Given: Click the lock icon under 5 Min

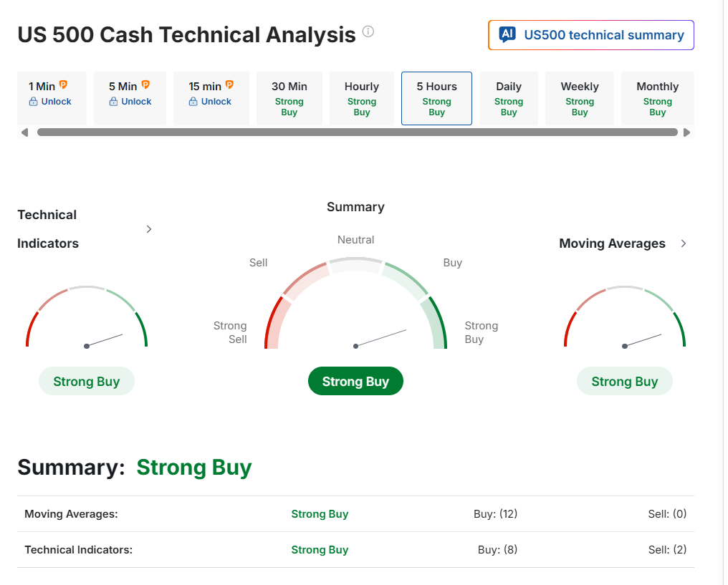Looking at the screenshot, I should tap(113, 102).
